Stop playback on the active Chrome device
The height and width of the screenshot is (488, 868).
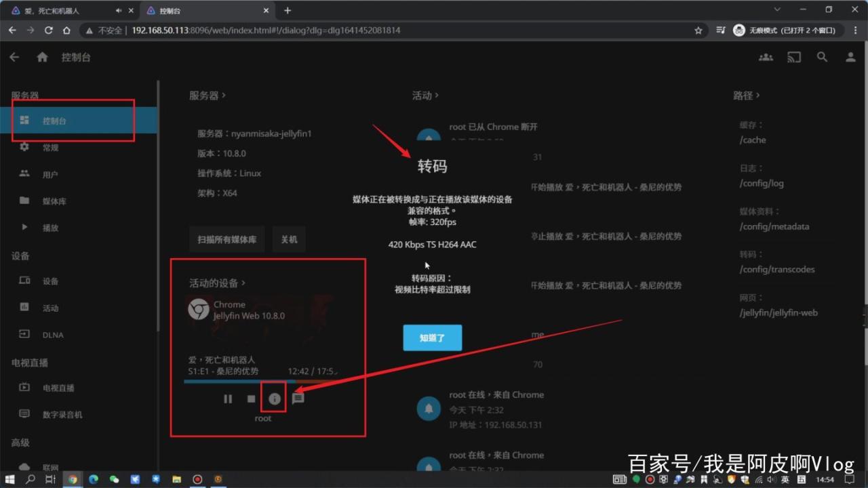251,399
